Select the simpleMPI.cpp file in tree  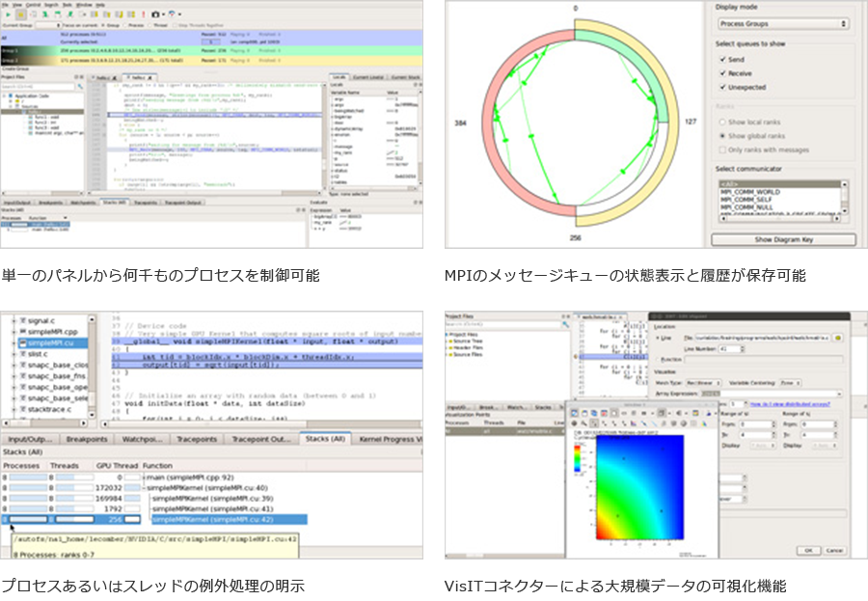click(52, 332)
